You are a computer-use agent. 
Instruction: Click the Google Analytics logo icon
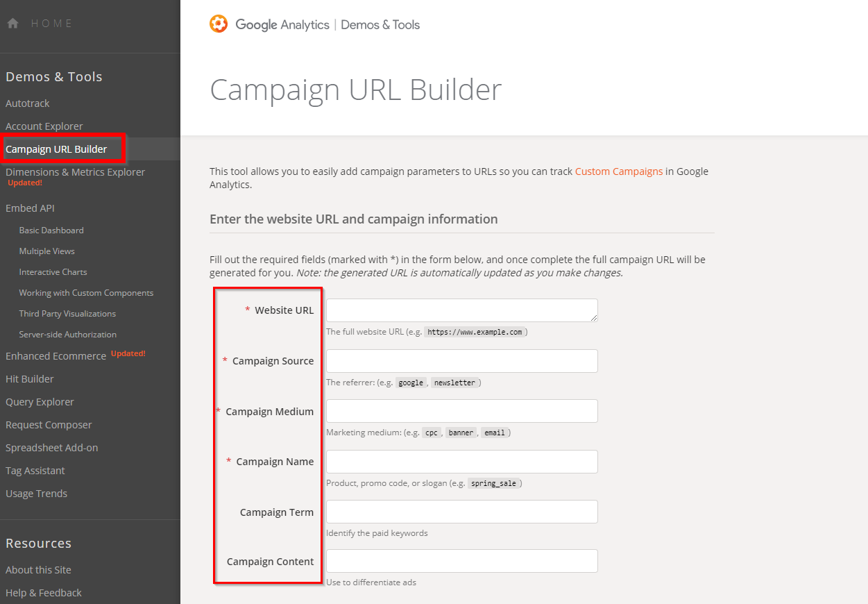[x=219, y=24]
